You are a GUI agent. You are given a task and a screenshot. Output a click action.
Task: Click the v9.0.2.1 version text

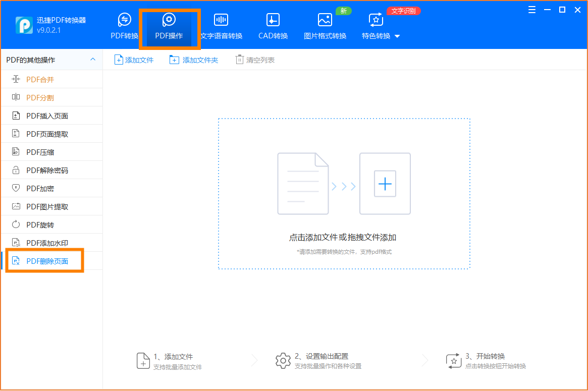49,30
